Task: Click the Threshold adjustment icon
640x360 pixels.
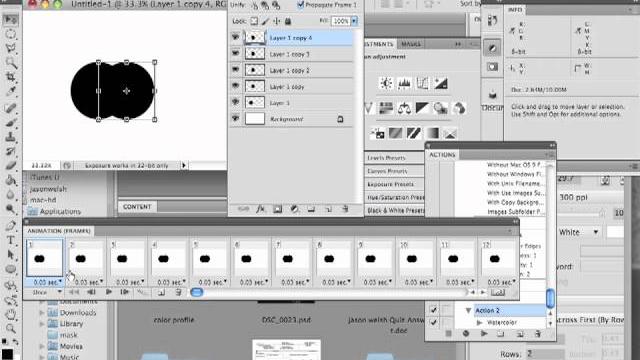Action: 414,133
